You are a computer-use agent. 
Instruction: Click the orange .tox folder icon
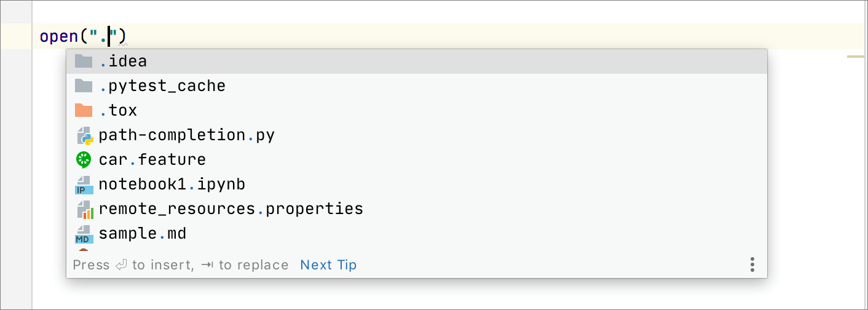[83, 110]
